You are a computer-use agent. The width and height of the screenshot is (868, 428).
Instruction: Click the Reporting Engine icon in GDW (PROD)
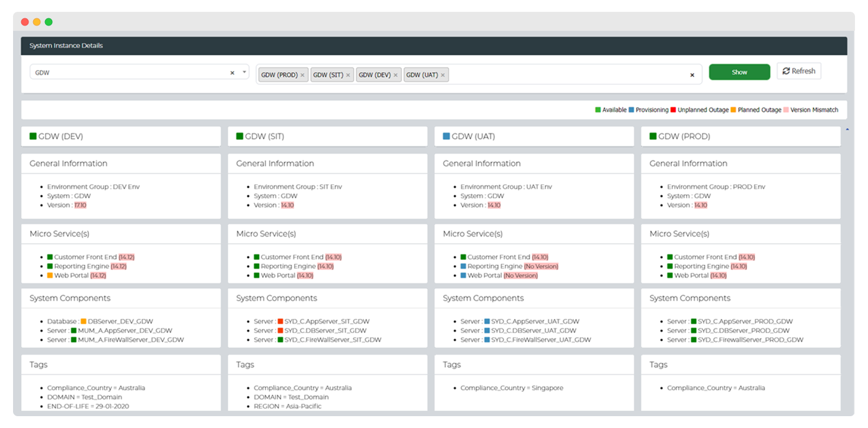(670, 266)
